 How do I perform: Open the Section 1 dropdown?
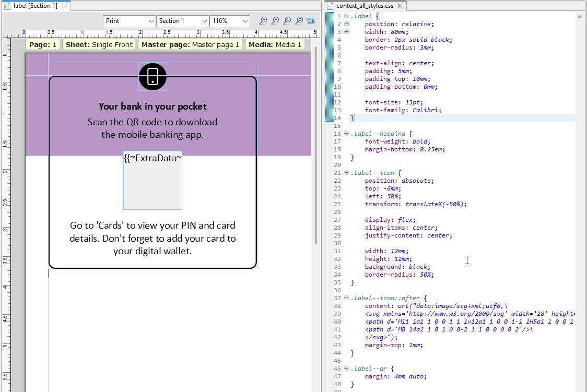pos(182,21)
